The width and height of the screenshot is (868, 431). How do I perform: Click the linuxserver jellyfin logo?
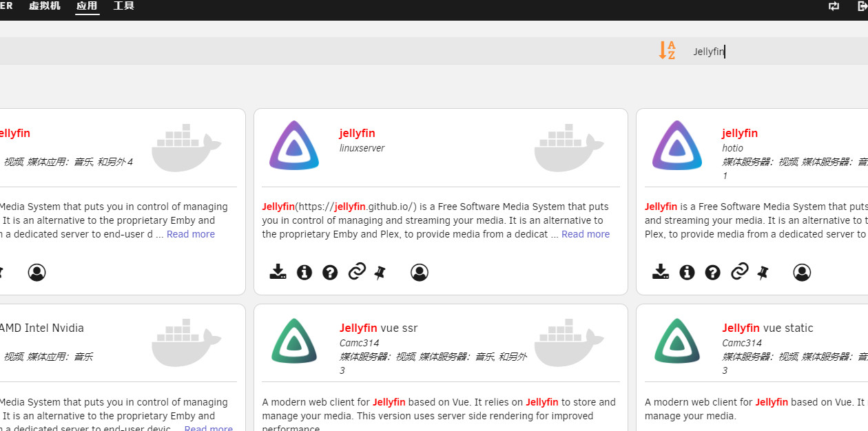pos(294,145)
